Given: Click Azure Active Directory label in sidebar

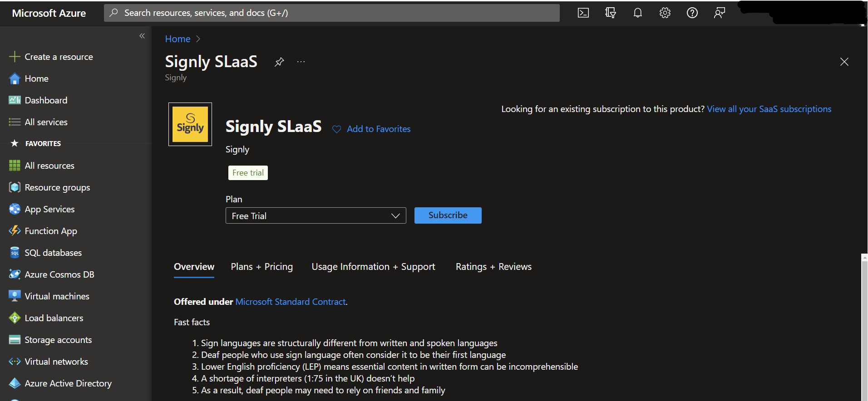Looking at the screenshot, I should [68, 383].
